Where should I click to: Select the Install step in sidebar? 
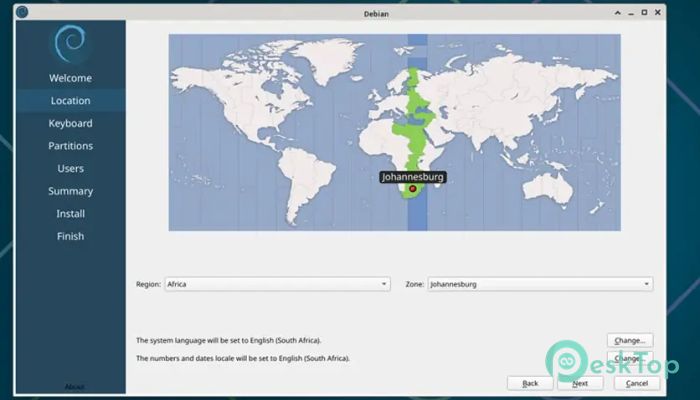[70, 214]
